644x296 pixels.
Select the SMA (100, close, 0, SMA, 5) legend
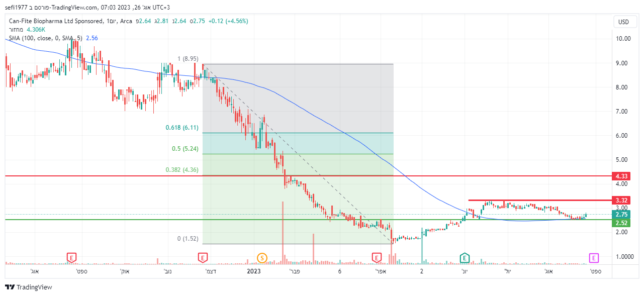tap(46, 38)
